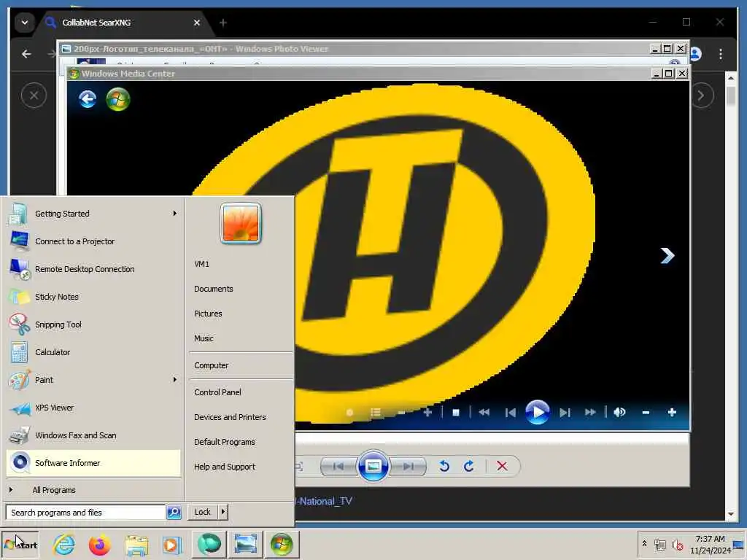Viewport: 747px width, 560px height.
Task: Open Paint from Start menu
Action: coord(93,380)
